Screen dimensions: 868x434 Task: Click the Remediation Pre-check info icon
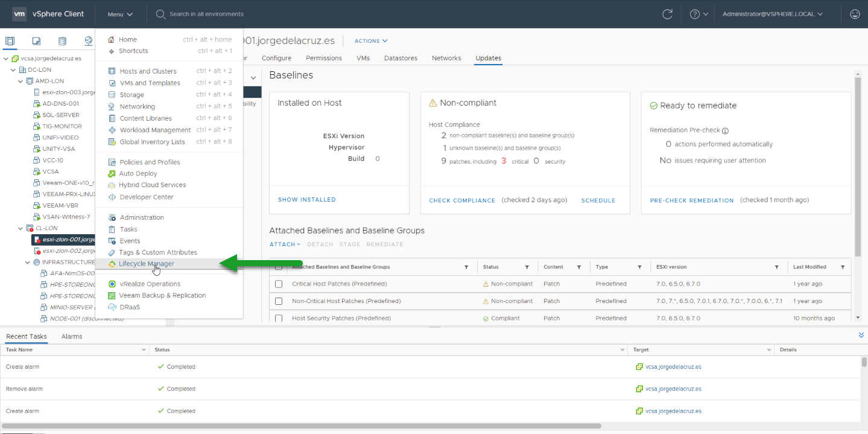725,130
